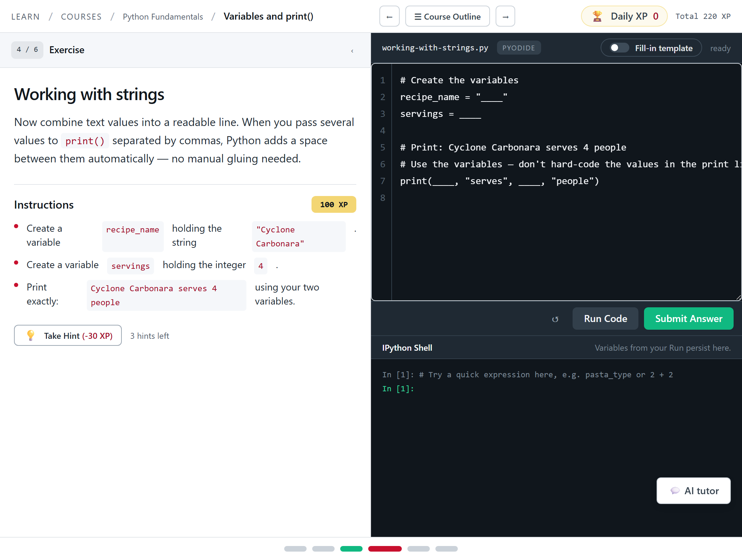Jump to sixth step progress indicator
Viewport: 742px width, 560px height.
(447, 549)
